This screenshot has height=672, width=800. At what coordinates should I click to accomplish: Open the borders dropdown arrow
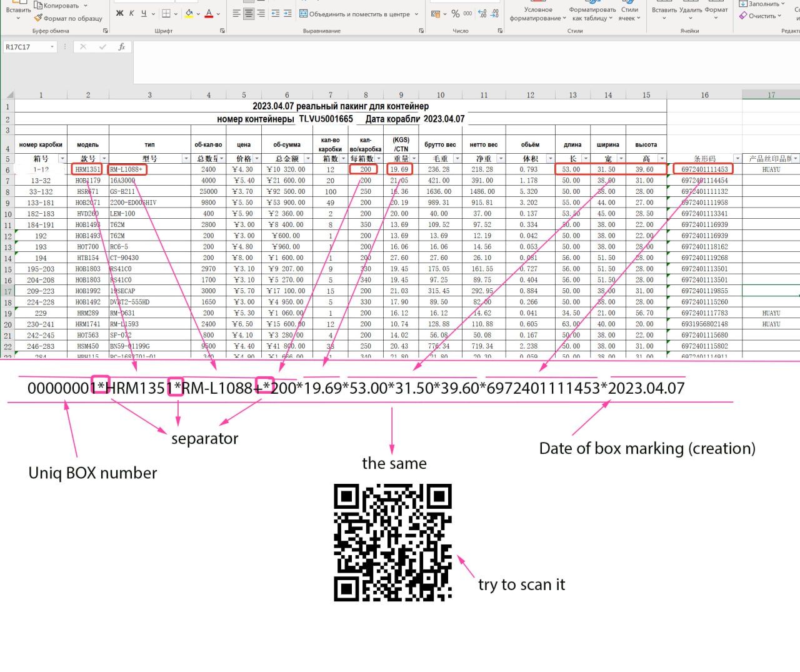176,14
